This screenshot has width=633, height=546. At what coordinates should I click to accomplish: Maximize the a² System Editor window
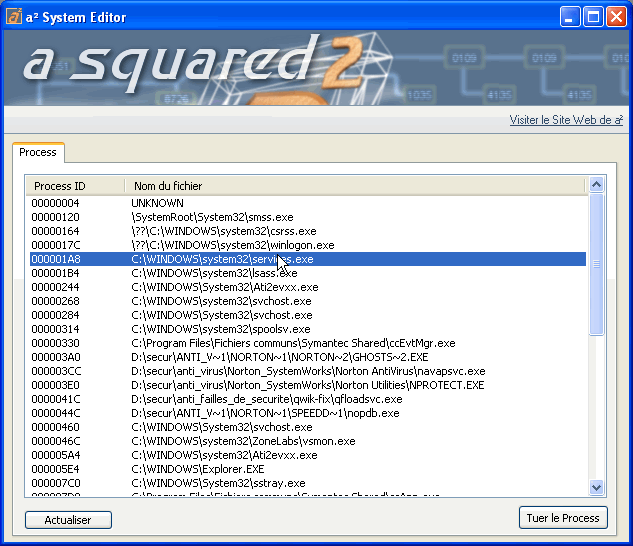[x=593, y=17]
